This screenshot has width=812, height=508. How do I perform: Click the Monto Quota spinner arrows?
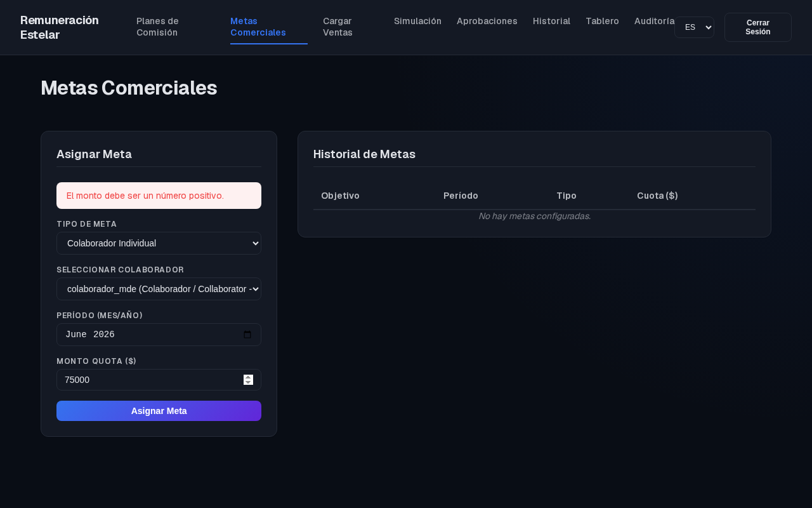tap(248, 380)
